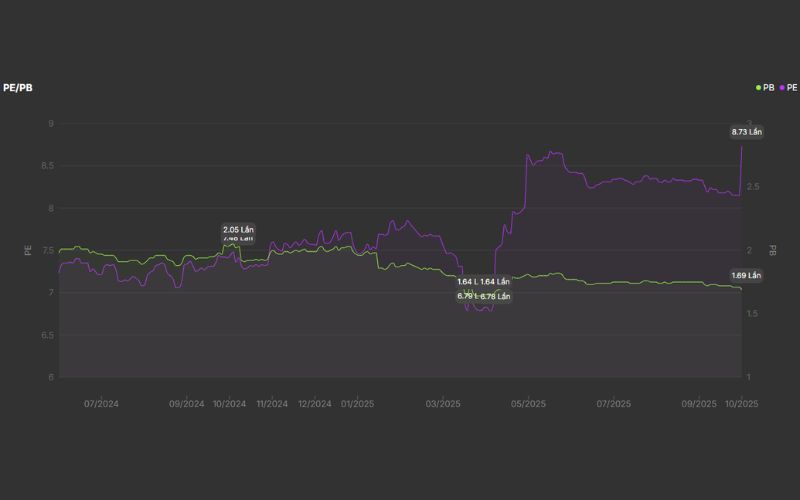Click the 05/2025 x-axis date label

click(x=528, y=404)
